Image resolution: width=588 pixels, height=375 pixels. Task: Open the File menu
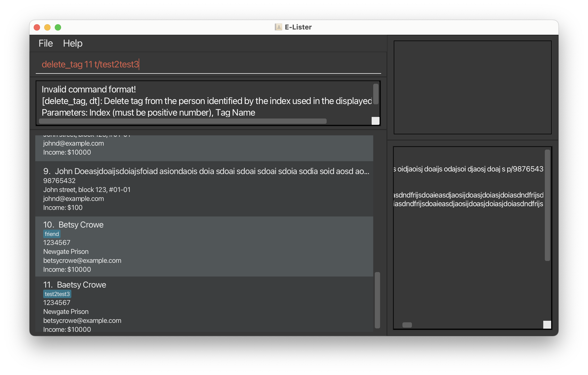[46, 43]
